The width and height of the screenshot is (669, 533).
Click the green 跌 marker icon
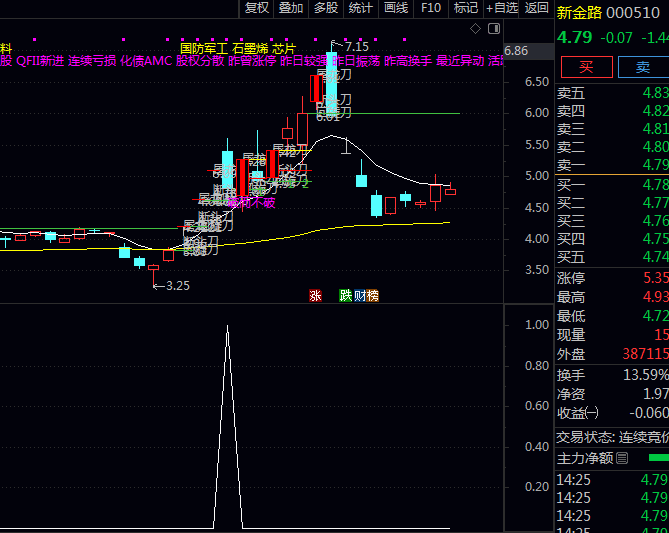pyautogui.click(x=346, y=295)
